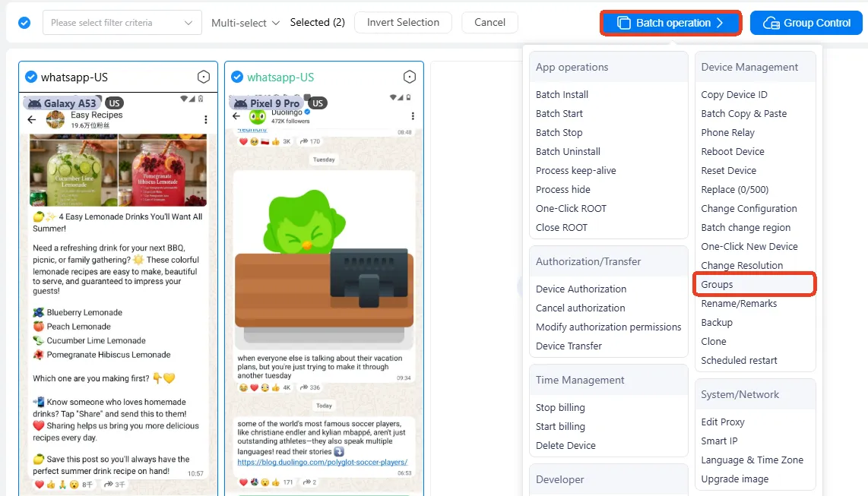Click the Invert Selection button
The height and width of the screenshot is (496, 868).
pyautogui.click(x=403, y=22)
